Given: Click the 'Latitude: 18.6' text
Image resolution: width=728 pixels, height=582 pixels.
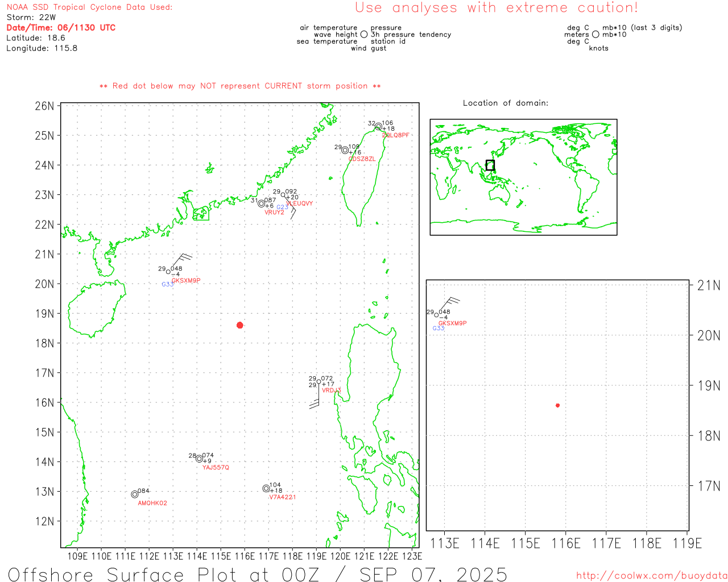Looking at the screenshot, I should click(x=36, y=38).
